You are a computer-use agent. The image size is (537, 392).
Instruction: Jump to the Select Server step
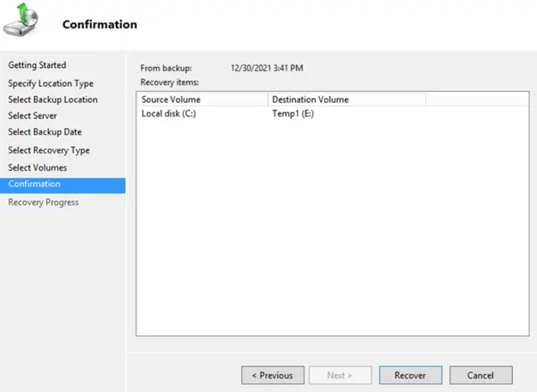33,116
